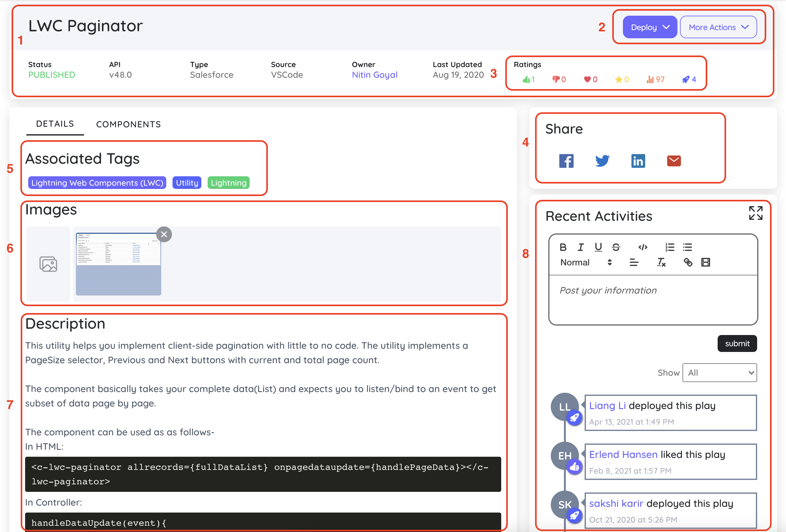Expand the Recent Activities panel
The image size is (786, 532).
click(756, 213)
